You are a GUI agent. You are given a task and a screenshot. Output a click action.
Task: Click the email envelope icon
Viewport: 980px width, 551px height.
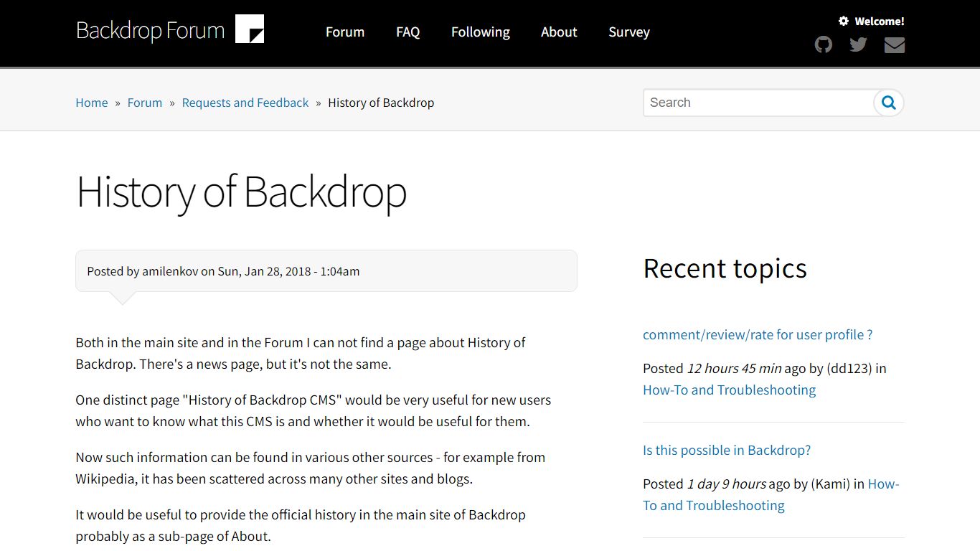pyautogui.click(x=895, y=45)
